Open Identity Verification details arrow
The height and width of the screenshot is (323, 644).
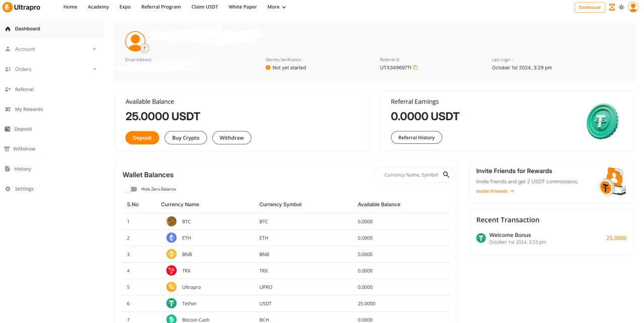click(x=303, y=60)
